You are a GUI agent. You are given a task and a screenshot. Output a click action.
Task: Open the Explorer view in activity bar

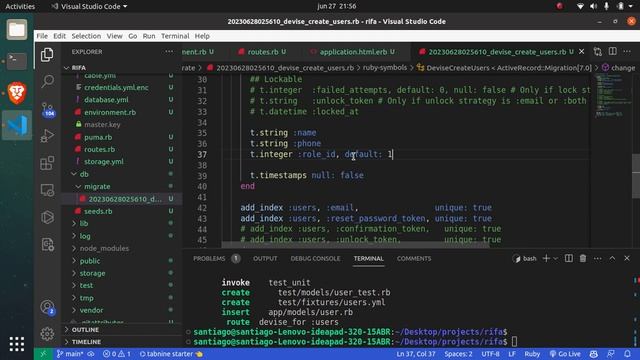click(47, 55)
